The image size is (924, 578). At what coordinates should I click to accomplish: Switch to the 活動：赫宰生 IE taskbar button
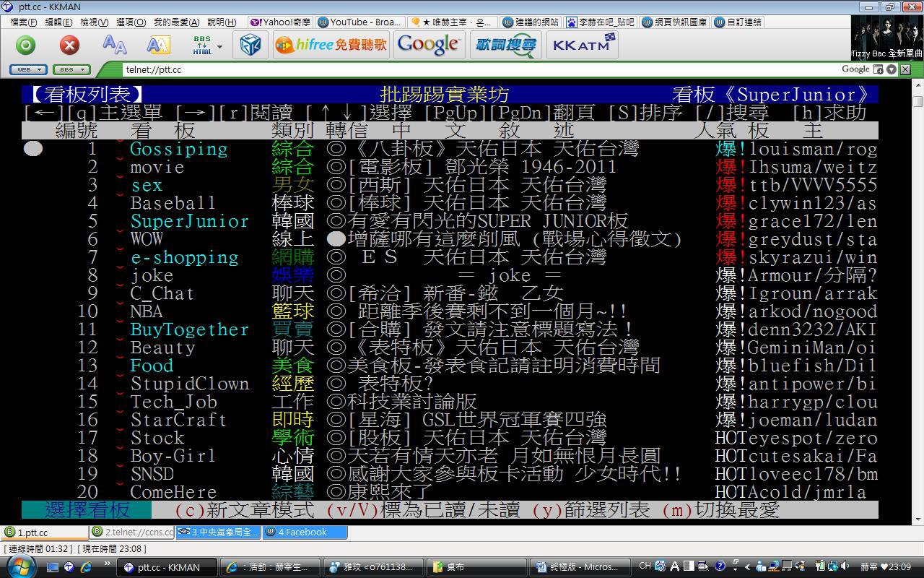pyautogui.click(x=269, y=567)
